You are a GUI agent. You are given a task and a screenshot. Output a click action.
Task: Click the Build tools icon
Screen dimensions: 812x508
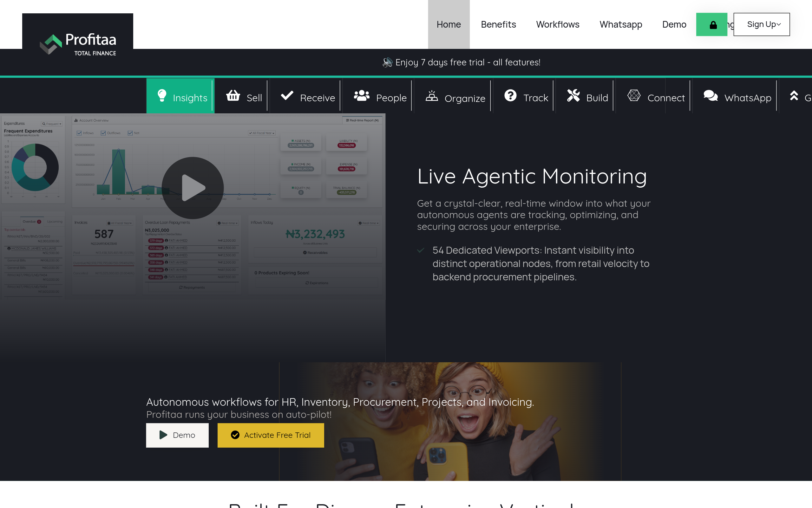point(573,96)
